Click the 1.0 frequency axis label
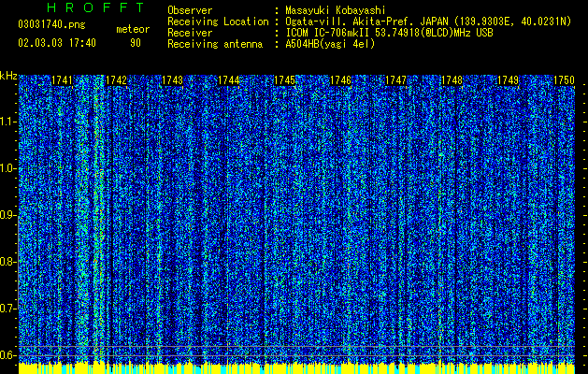Image resolution: width=588 pixels, height=374 pixels. pyautogui.click(x=8, y=168)
